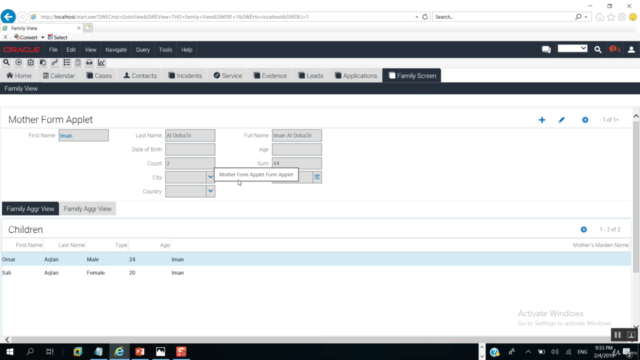
Task: Select the Family Screen tab
Action: (x=411, y=76)
